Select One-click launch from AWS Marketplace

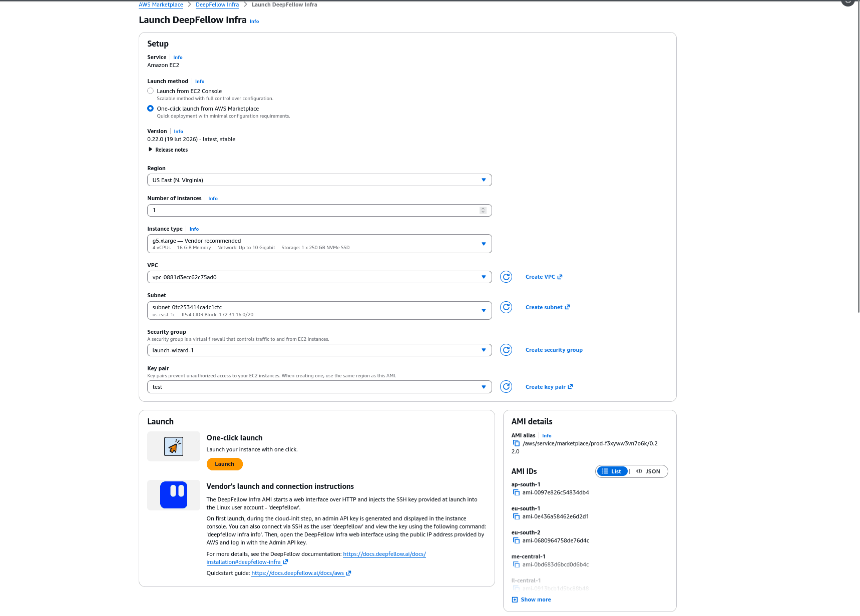pyautogui.click(x=150, y=108)
